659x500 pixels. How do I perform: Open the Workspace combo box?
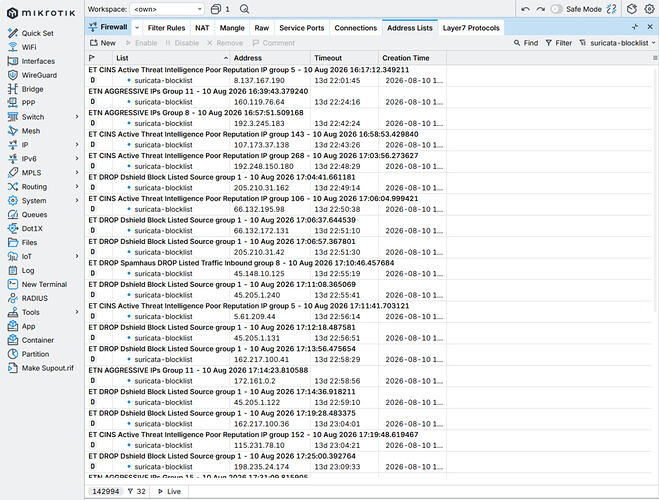(167, 9)
